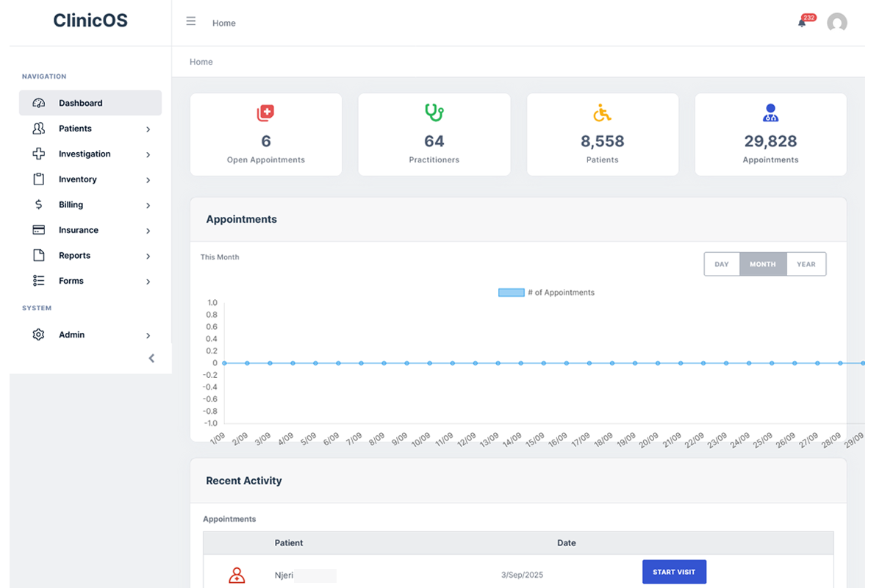The width and height of the screenshot is (882, 588).
Task: Collapse the sidebar using the chevron arrow
Action: click(x=151, y=358)
